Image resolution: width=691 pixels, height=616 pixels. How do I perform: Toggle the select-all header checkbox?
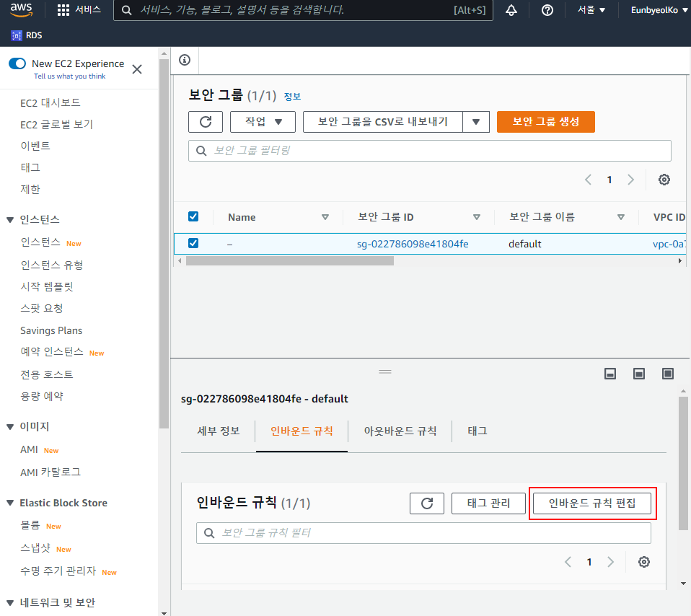(x=193, y=216)
